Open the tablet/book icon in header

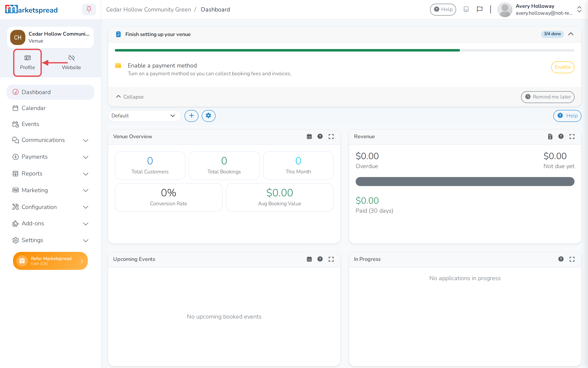click(x=466, y=9)
